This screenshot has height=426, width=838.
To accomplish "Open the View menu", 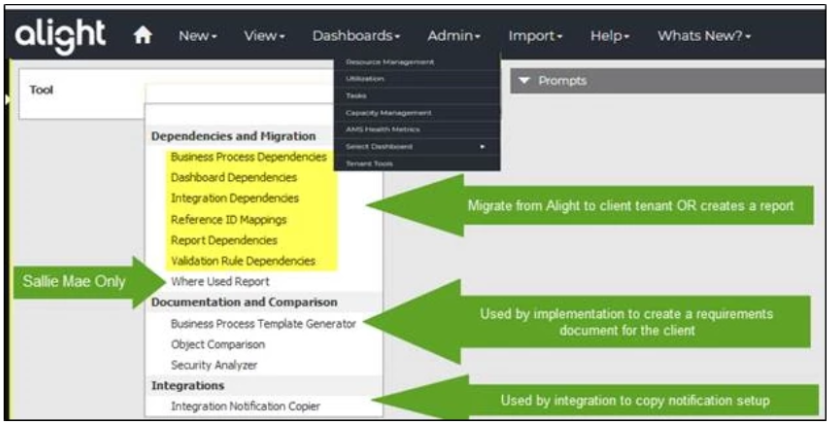I will (x=265, y=36).
